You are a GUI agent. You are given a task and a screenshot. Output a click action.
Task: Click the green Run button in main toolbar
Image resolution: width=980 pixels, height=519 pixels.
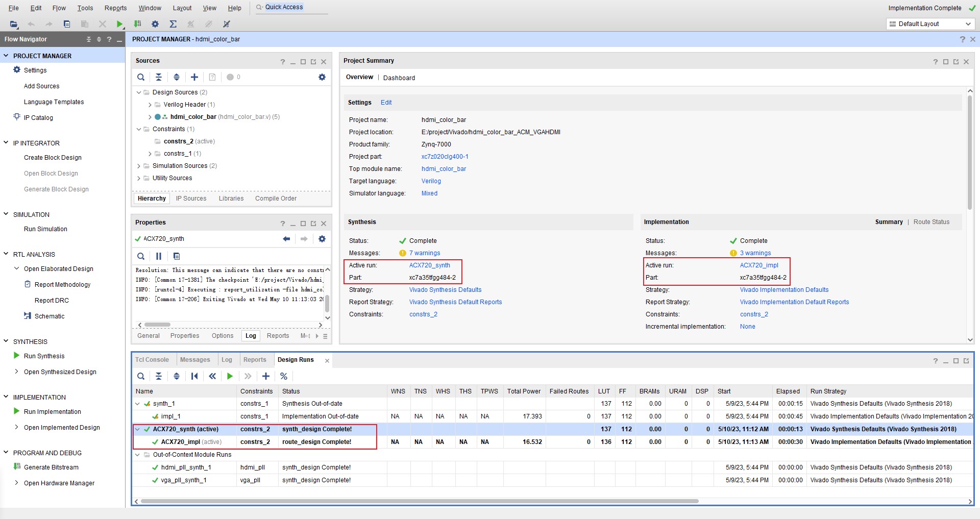(119, 24)
